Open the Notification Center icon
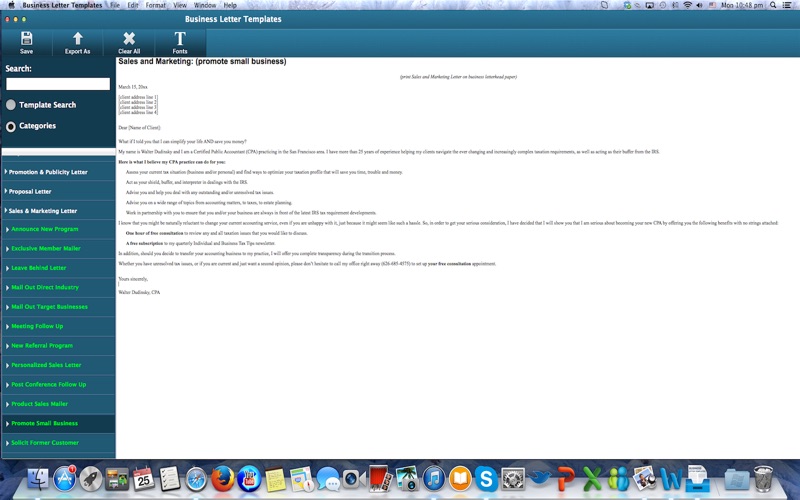 point(787,5)
